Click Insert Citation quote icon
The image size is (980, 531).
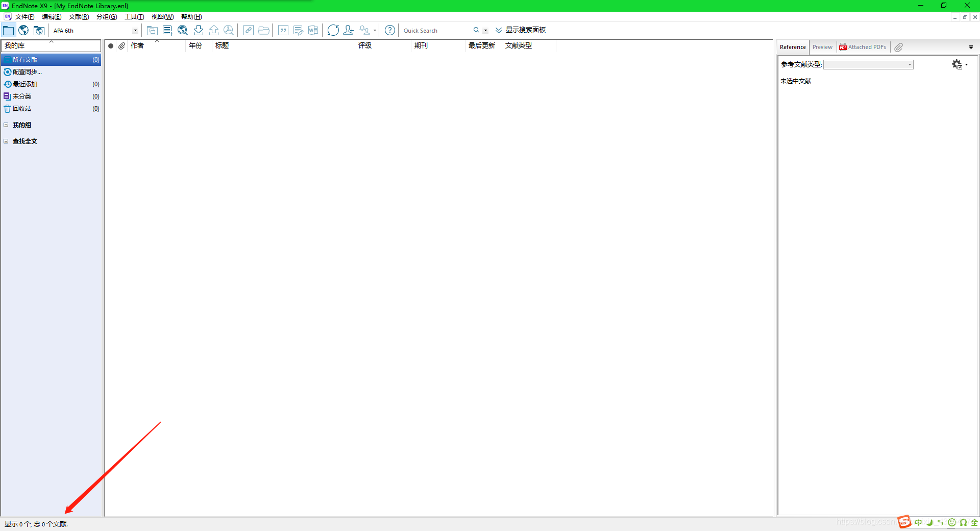[283, 31]
